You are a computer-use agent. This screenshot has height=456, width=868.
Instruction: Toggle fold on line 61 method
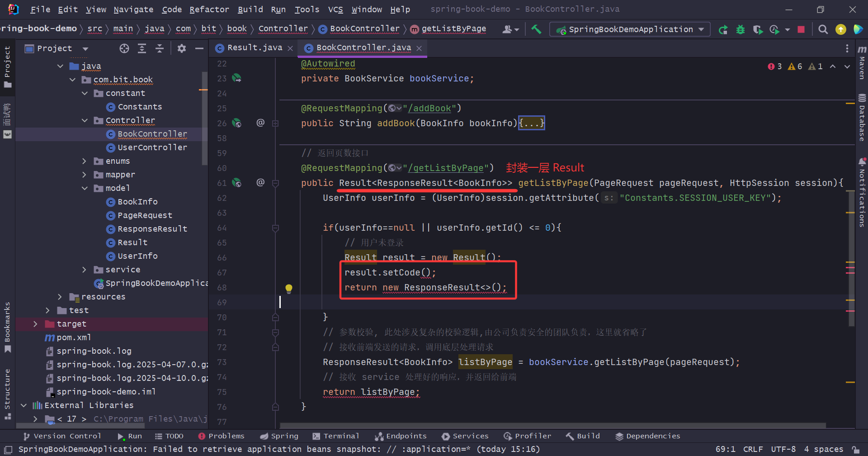pos(275,183)
